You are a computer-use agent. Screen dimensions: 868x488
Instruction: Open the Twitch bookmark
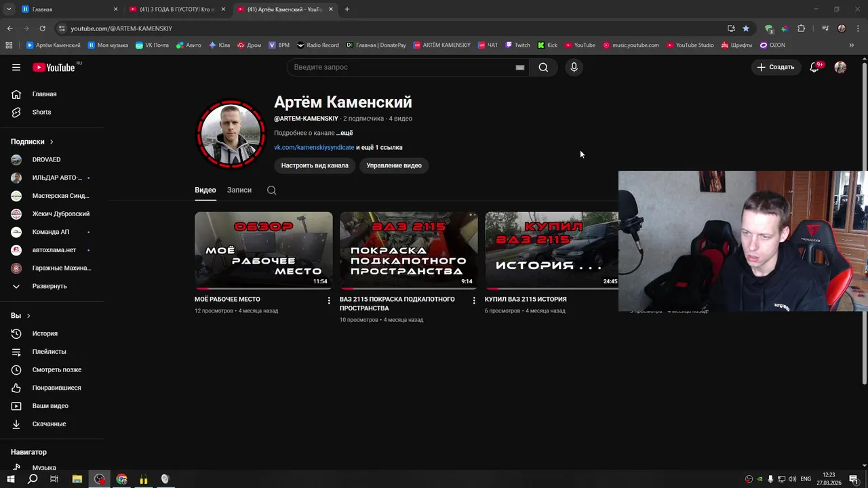[517, 45]
